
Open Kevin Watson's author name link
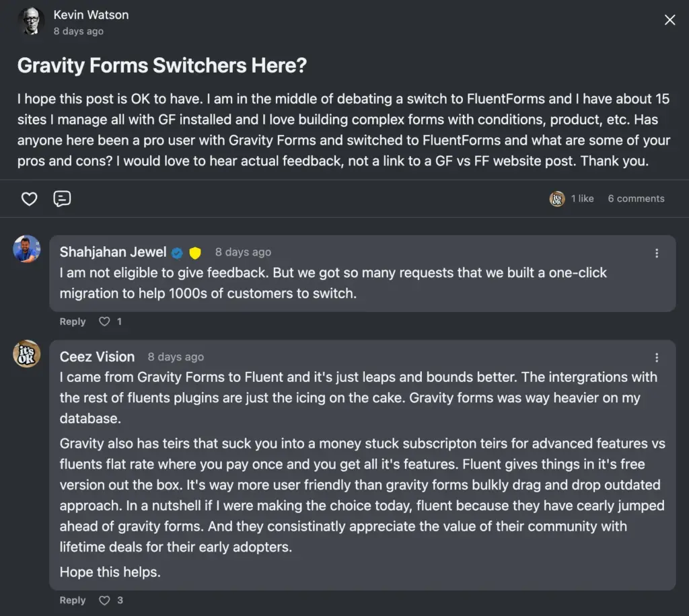coord(91,15)
